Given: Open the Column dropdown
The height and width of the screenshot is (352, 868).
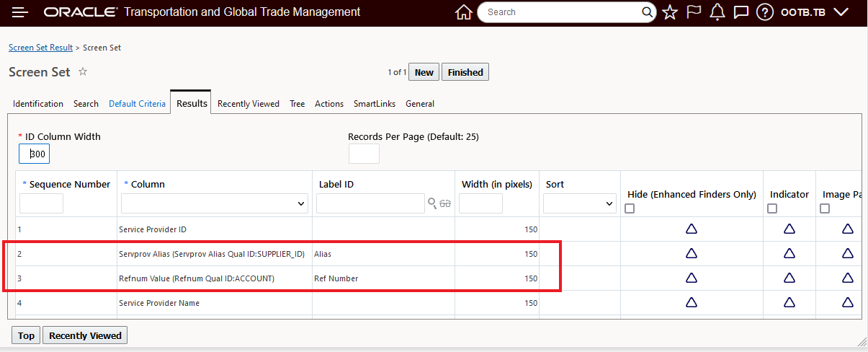Looking at the screenshot, I should (x=215, y=204).
